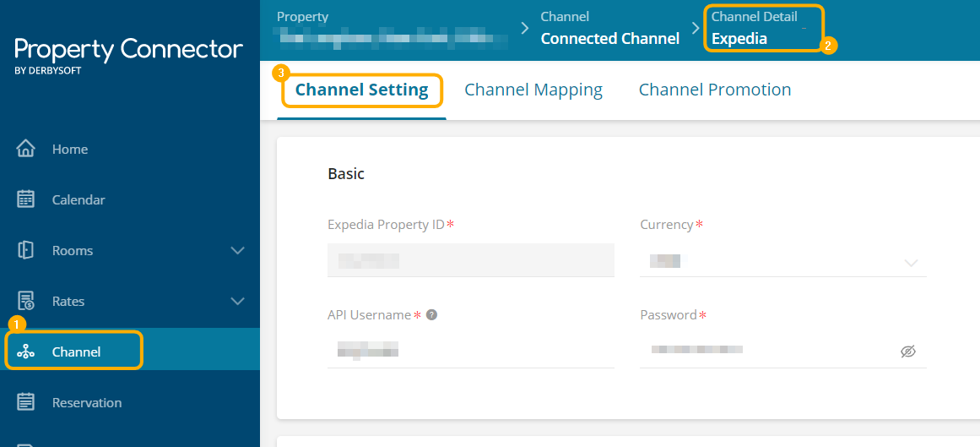Expand the Rates submenu chevron
Viewport: 980px width, 447px height.
[237, 301]
